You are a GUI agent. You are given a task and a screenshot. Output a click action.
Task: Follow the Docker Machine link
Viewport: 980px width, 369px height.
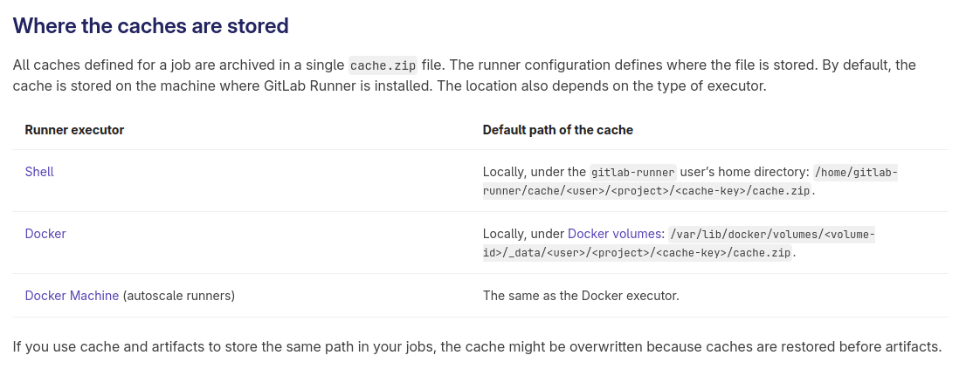72,296
